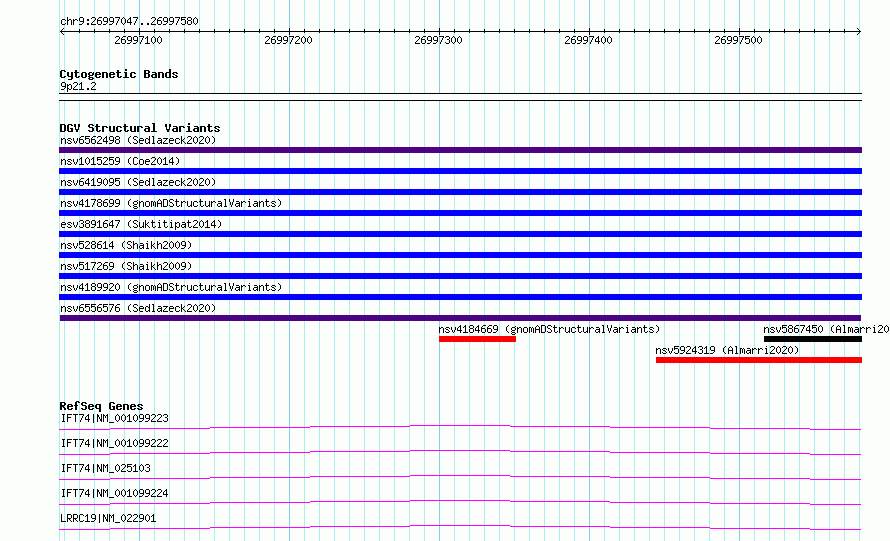Click the LRRC19|NM_022901 gene label

pos(108,518)
